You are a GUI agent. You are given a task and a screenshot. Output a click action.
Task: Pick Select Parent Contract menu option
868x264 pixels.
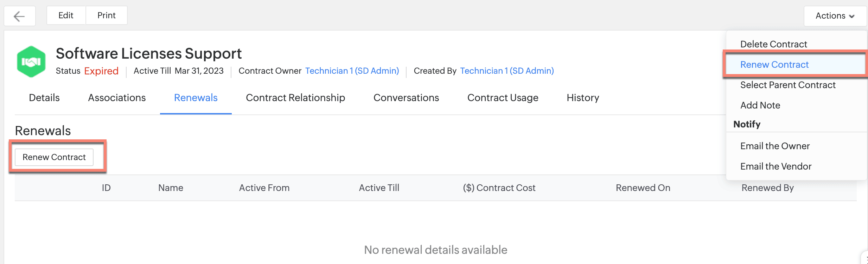tap(788, 85)
